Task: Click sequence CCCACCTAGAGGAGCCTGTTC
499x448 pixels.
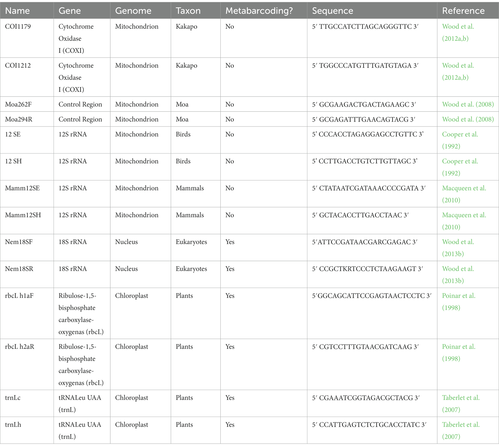Action: click(x=368, y=134)
